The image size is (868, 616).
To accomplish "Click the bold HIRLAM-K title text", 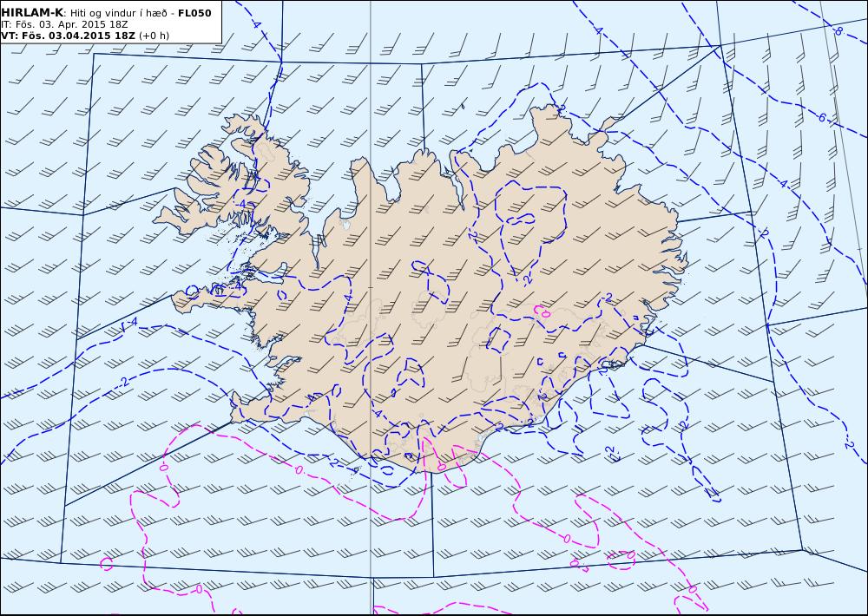I will pos(32,13).
